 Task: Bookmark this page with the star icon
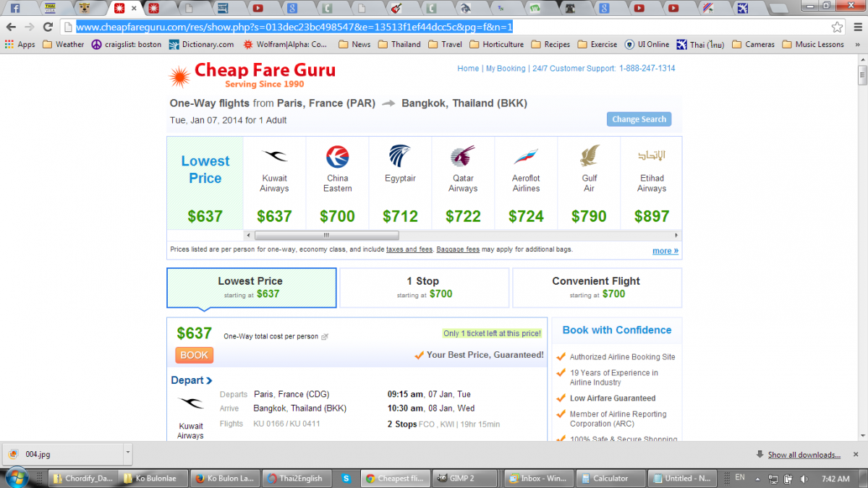[x=837, y=27]
